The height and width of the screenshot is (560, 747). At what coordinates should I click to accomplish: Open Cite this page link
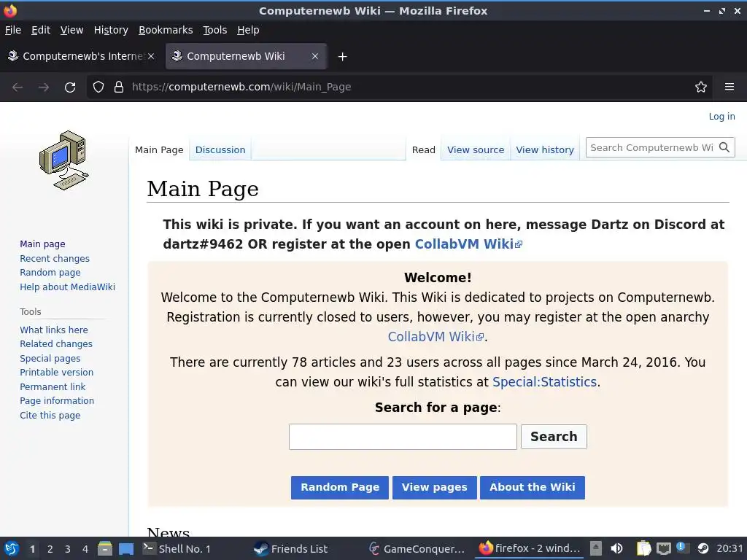50,415
